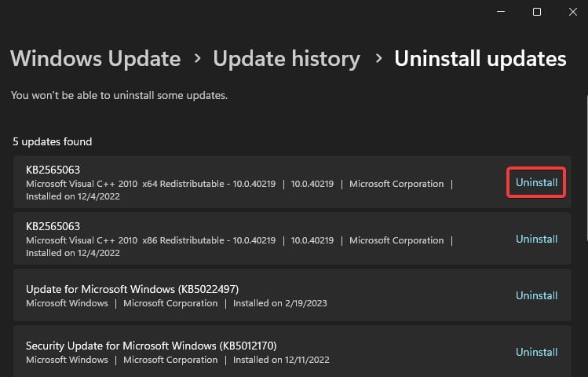Click chevron before Uninstall updates heading
Viewport: 588px width, 377px height.
tap(378, 59)
